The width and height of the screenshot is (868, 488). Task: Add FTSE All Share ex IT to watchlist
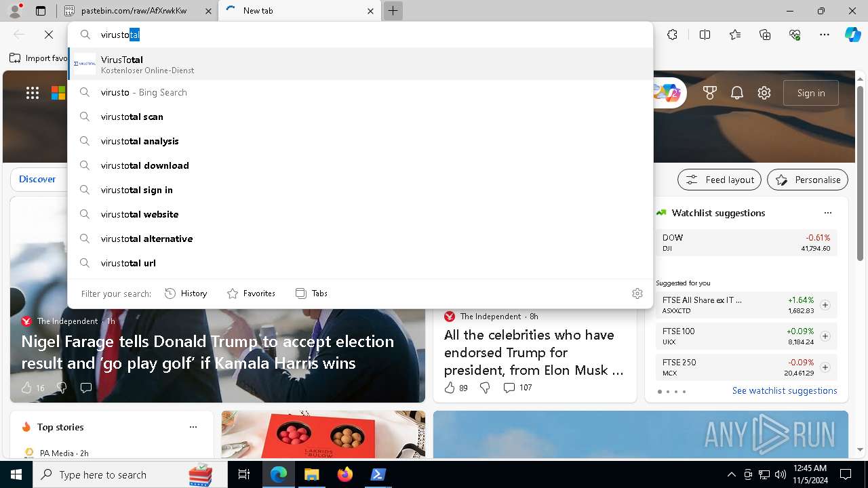[825, 305]
